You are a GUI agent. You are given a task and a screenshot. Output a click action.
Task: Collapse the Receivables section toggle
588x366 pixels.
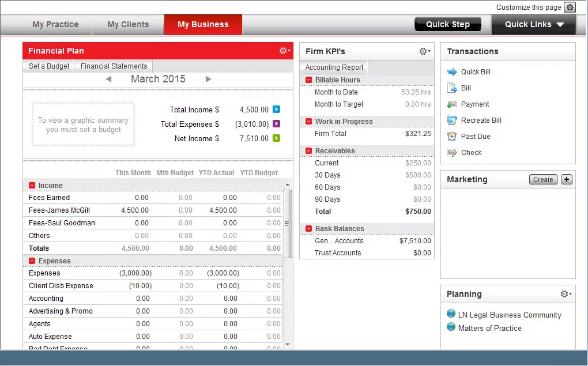(x=309, y=151)
